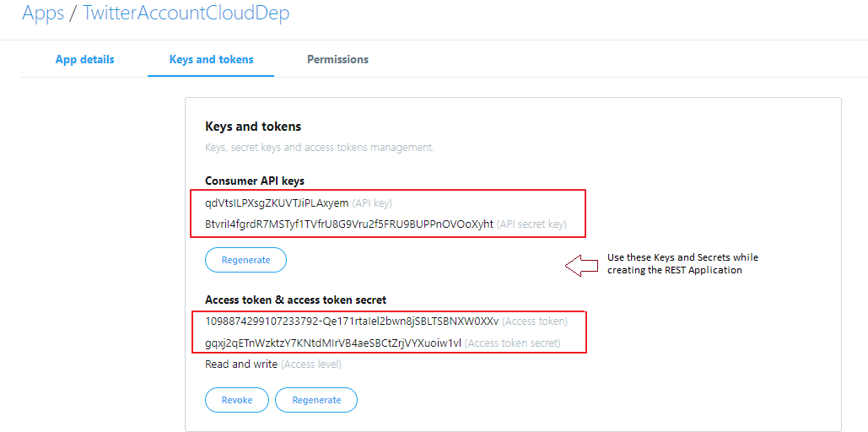Revoke the access token
The height and width of the screenshot is (432, 868).
[237, 400]
